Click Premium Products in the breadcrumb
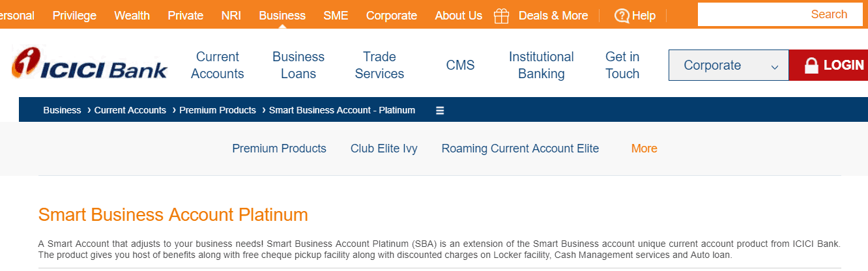 coord(218,110)
